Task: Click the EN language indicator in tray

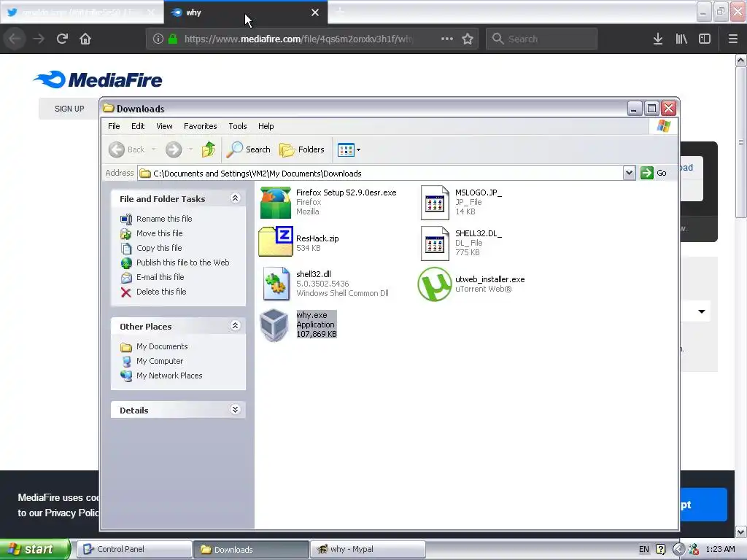Action: click(x=643, y=549)
